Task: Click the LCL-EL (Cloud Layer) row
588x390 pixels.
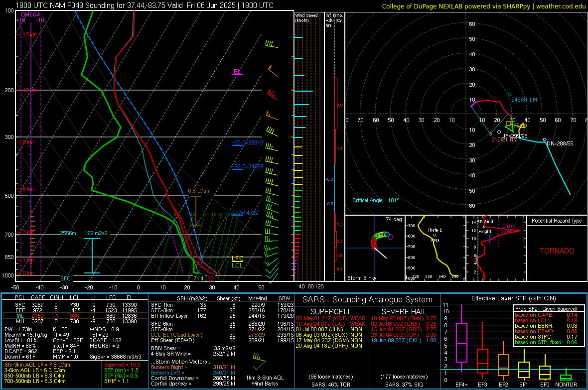Action: pos(223,335)
